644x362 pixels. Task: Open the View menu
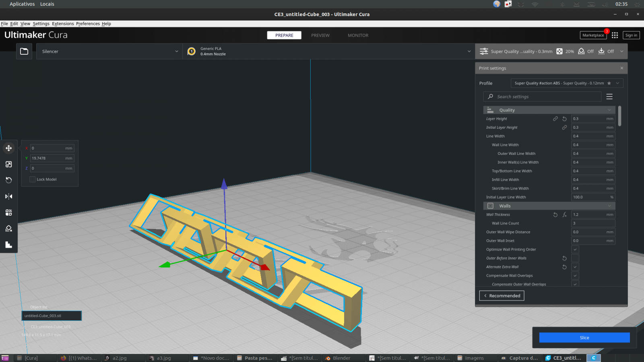25,24
